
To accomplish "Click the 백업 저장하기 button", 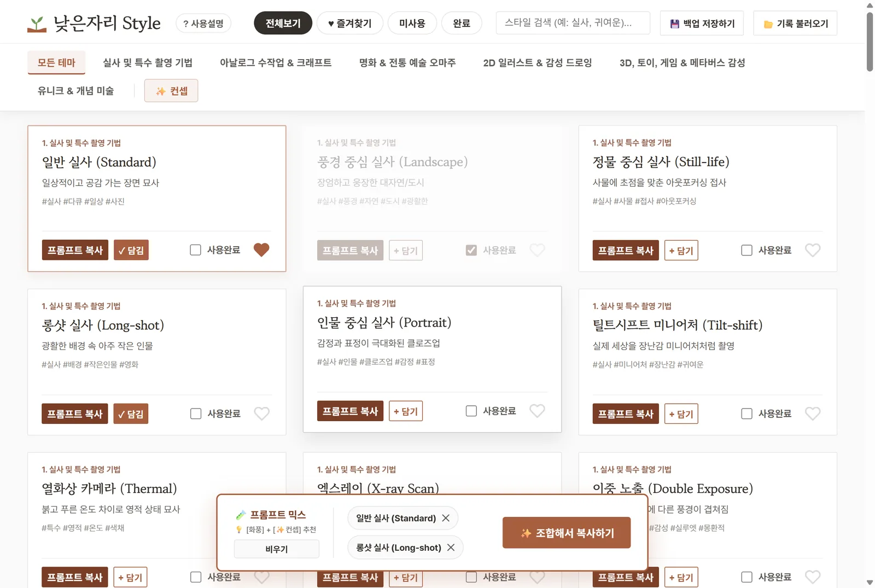I will pyautogui.click(x=702, y=24).
